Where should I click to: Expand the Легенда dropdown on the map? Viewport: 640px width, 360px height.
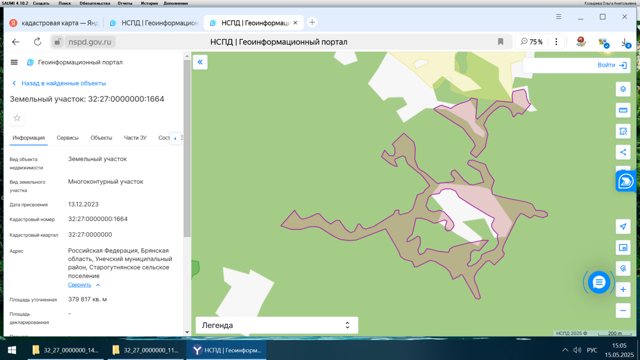point(277,325)
